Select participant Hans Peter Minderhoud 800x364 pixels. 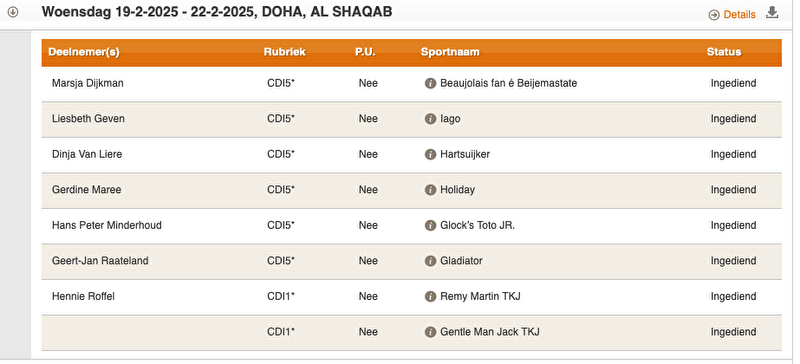(107, 225)
